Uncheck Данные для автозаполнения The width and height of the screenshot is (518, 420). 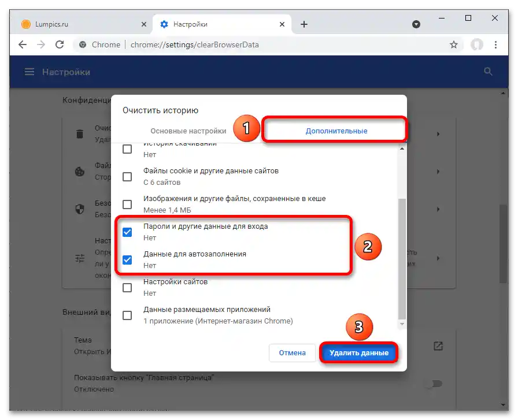tap(127, 260)
